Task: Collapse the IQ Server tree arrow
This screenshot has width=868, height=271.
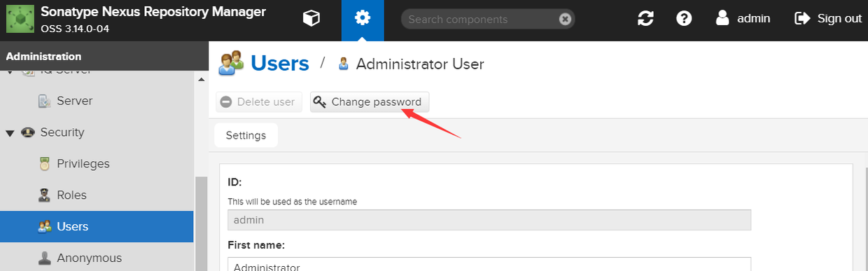Action: pyautogui.click(x=10, y=71)
